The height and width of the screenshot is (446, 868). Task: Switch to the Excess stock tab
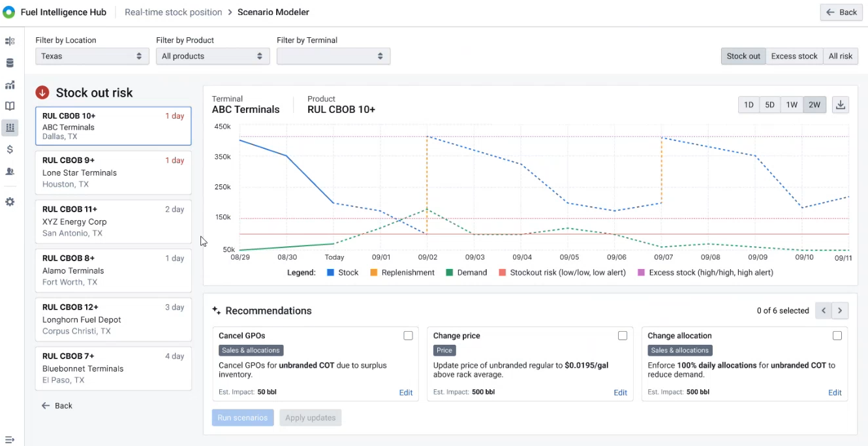pos(794,56)
